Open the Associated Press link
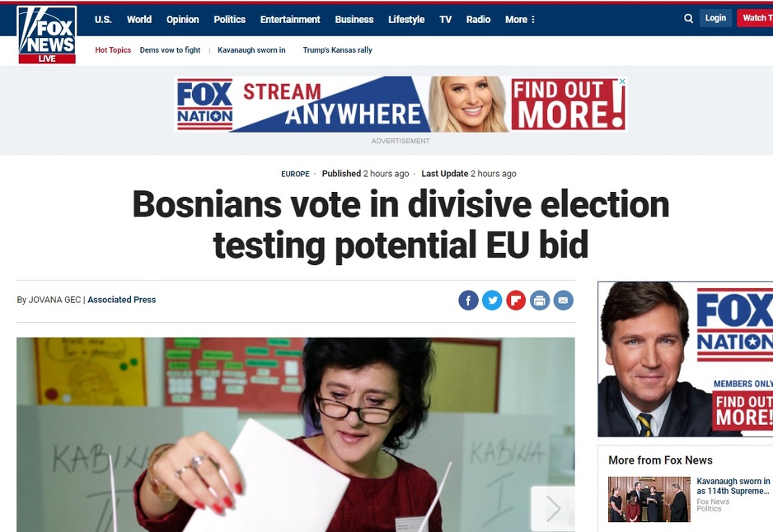Screen dimensions: 773x532 point(122,300)
